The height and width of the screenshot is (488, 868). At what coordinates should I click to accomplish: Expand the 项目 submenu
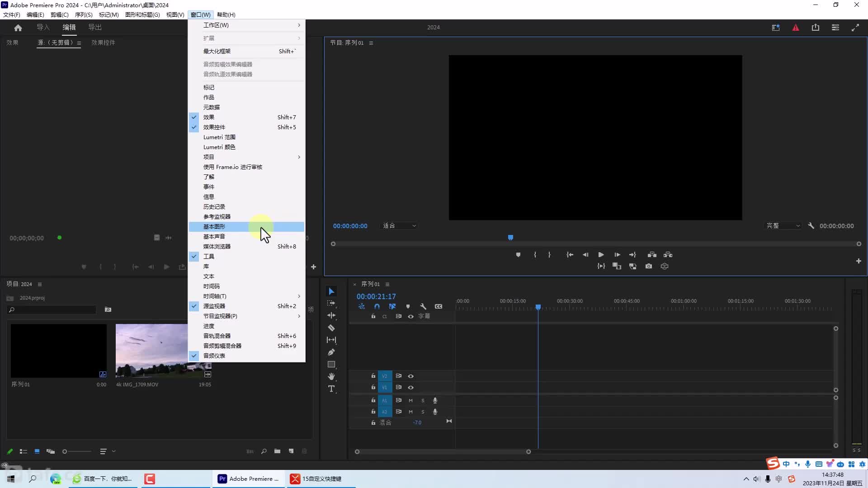[x=247, y=157]
